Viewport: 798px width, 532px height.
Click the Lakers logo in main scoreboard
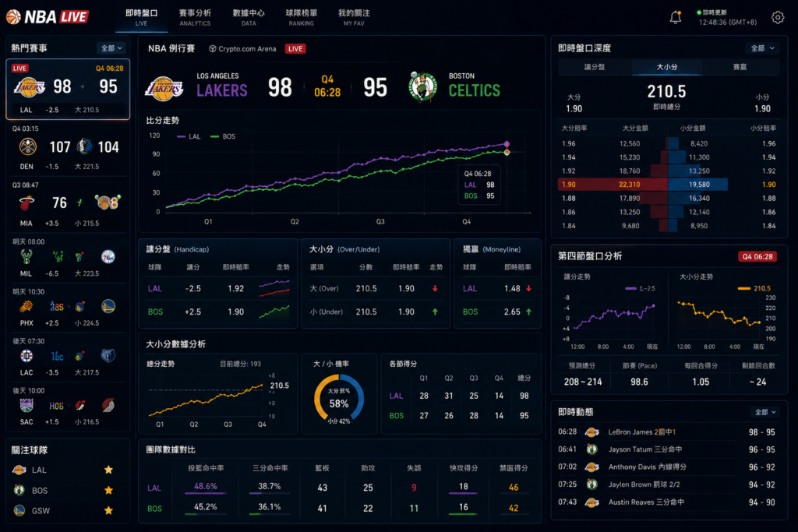tap(164, 88)
